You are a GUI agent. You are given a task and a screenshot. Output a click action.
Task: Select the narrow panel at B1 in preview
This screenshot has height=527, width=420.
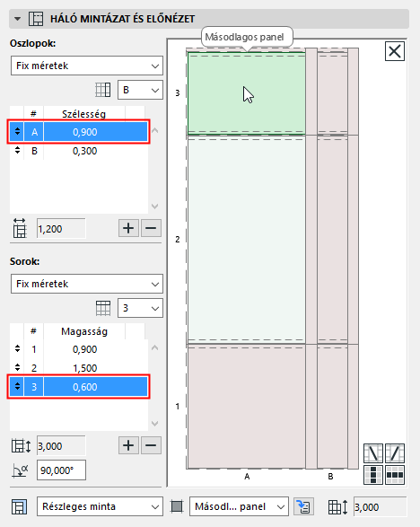tap(332, 407)
